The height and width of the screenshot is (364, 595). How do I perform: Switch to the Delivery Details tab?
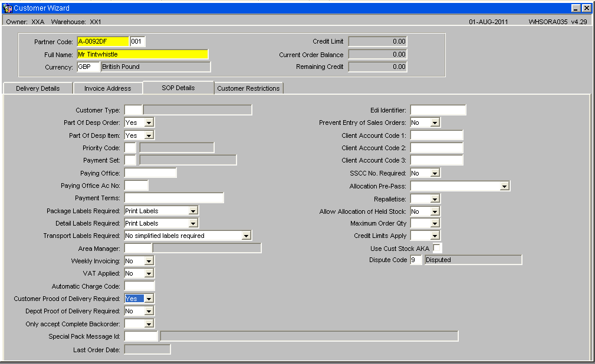coord(38,88)
